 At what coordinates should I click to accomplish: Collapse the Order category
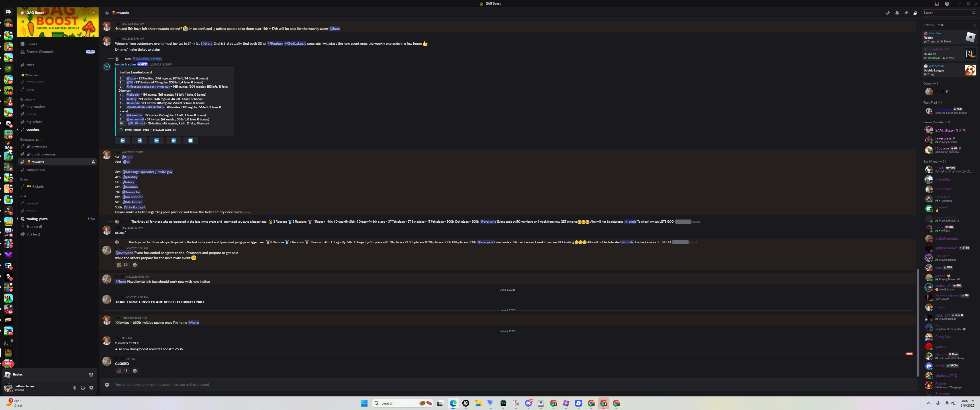pyautogui.click(x=25, y=180)
